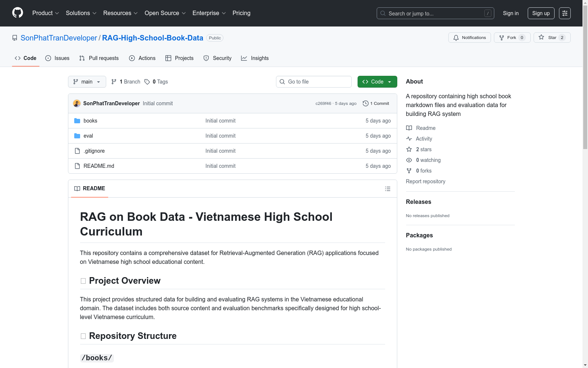The image size is (588, 368).
Task: Open the Insights tab
Action: [x=255, y=58]
